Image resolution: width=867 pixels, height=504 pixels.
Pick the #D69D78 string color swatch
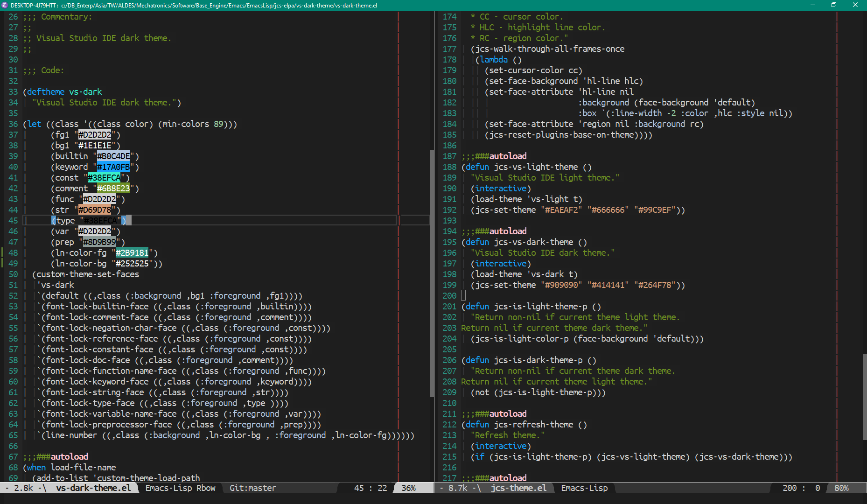click(95, 210)
